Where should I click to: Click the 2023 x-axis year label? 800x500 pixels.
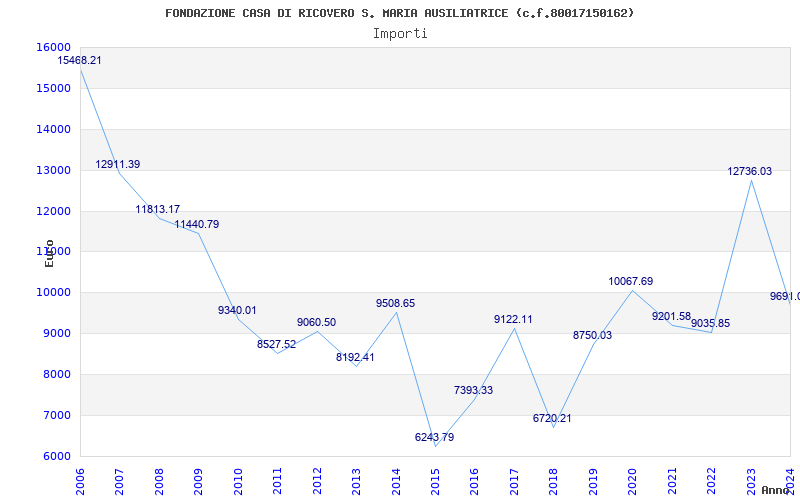(x=752, y=482)
